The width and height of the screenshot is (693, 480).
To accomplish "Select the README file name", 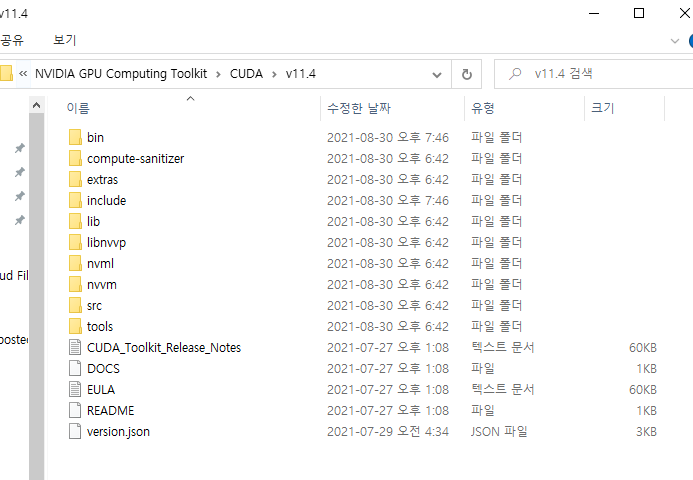I will tap(110, 411).
